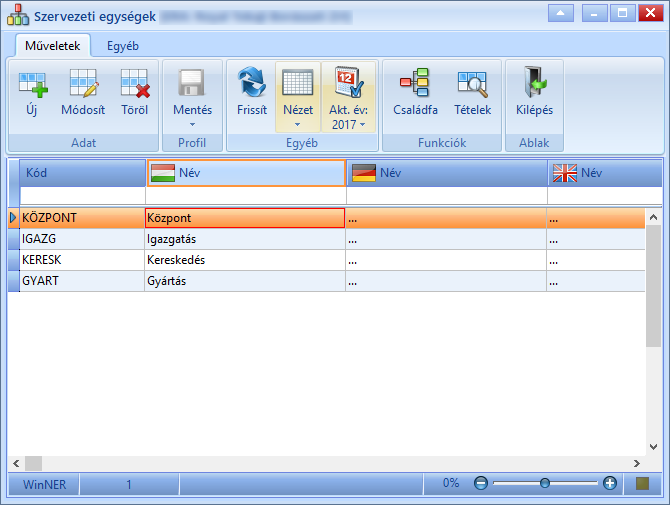The width and height of the screenshot is (670, 505).
Task: Minimize the Szervezeti egységek window
Action: (x=594, y=13)
